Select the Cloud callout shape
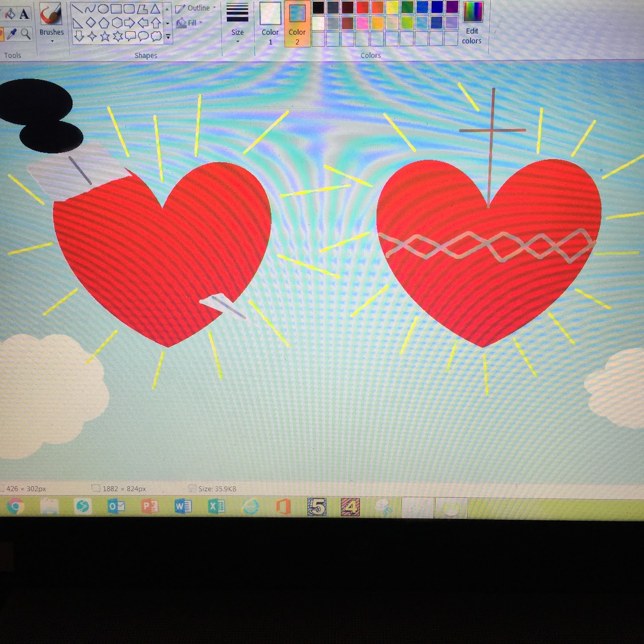The image size is (644, 644). coord(156,37)
